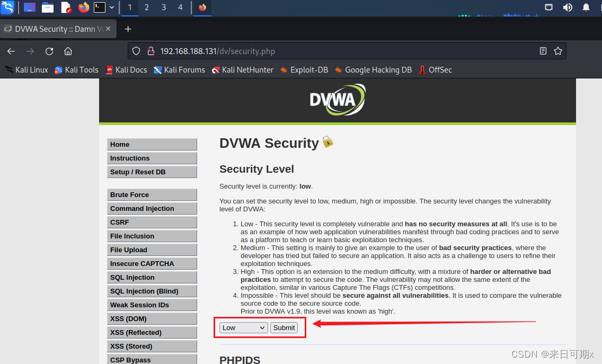Launch file manager from top panel
The height and width of the screenshot is (364, 602).
coord(48,7)
